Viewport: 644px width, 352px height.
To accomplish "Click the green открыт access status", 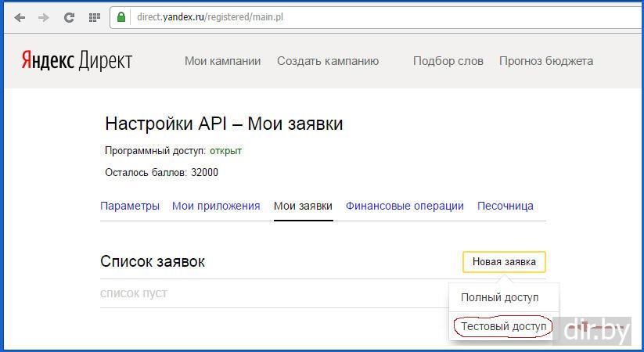I will (225, 150).
